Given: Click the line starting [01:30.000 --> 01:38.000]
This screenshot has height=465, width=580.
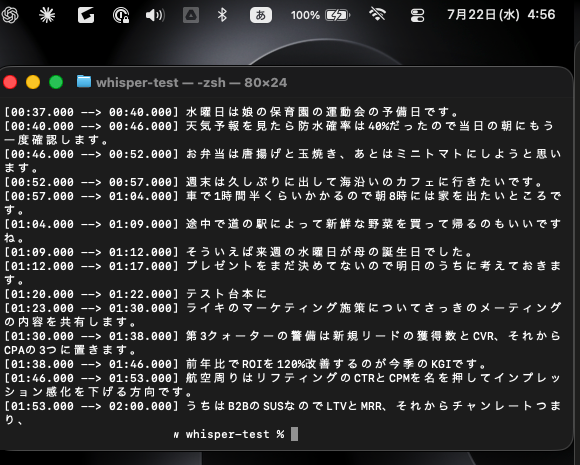Looking at the screenshot, I should pos(283,336).
